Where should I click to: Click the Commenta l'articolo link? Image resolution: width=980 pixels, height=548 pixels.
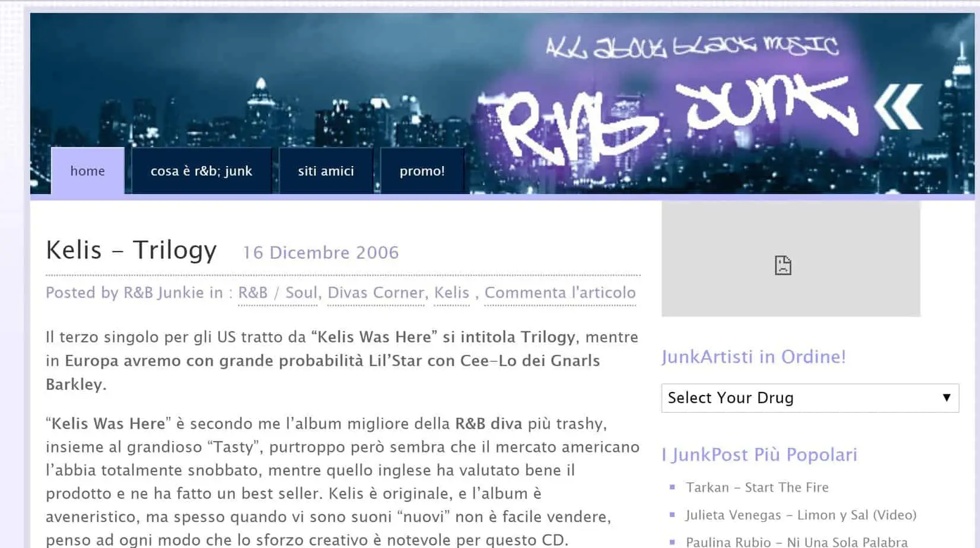(560, 293)
